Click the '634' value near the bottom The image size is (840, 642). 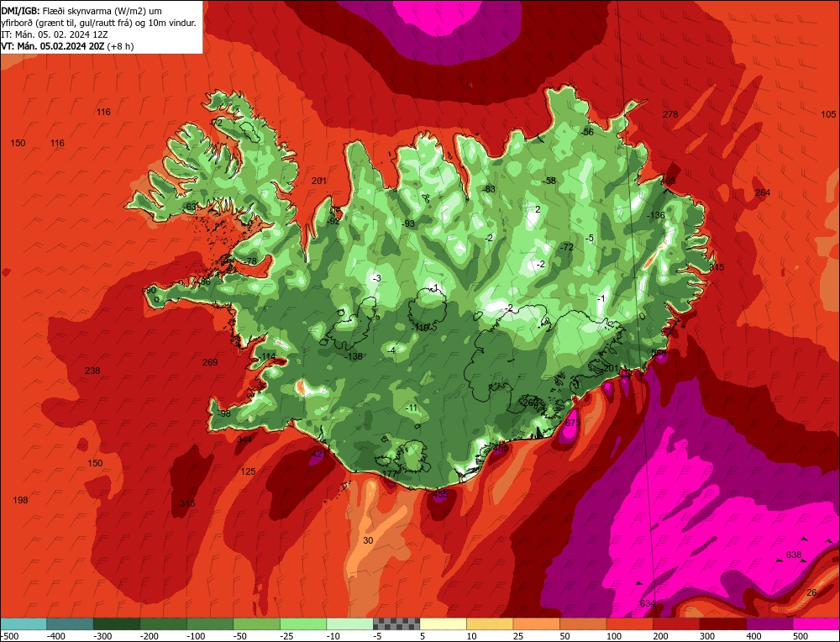(648, 603)
